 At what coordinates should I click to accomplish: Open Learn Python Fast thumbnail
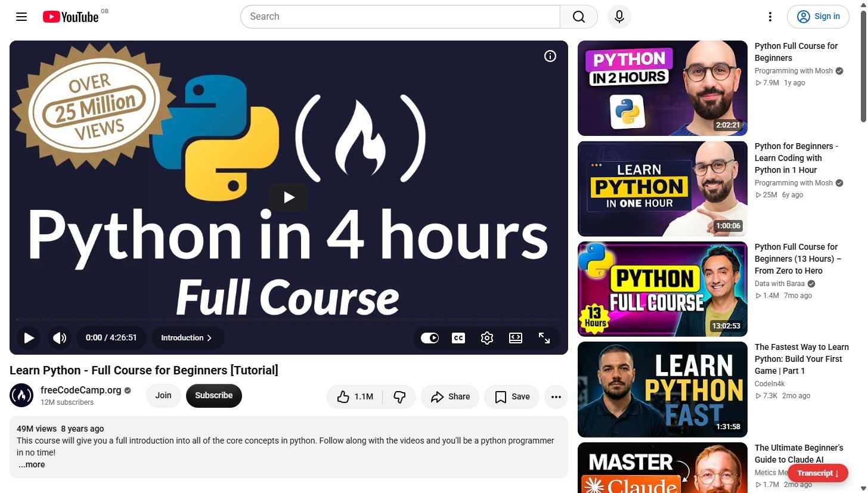pyautogui.click(x=662, y=389)
